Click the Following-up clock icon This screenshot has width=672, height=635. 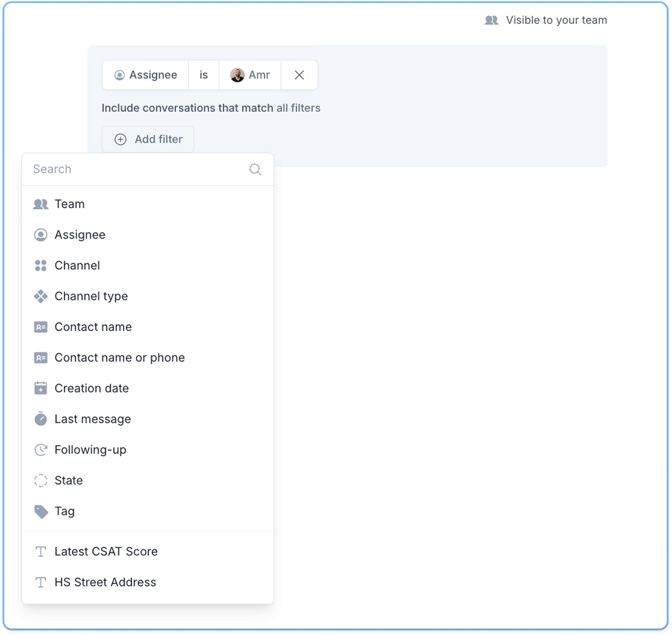coord(41,450)
